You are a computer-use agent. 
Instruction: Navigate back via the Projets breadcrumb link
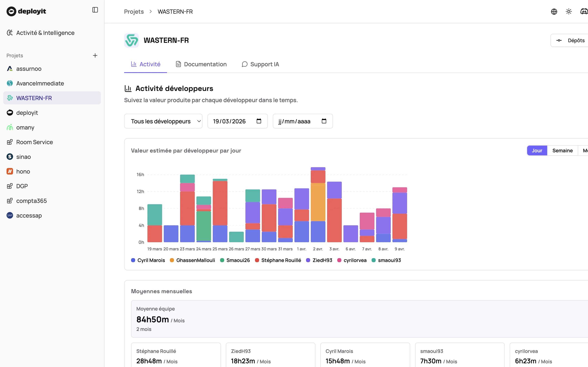pos(134,11)
